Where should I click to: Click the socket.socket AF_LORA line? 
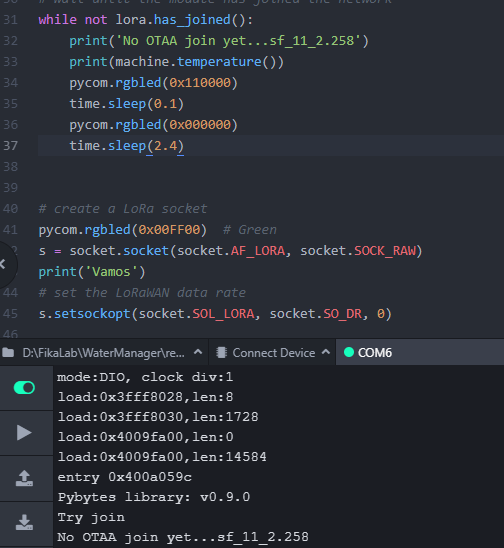231,251
